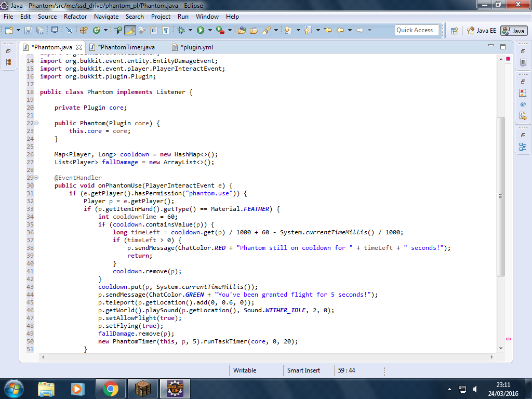The image size is (532, 399).
Task: Open the Run dropdown arrow
Action: point(210,30)
